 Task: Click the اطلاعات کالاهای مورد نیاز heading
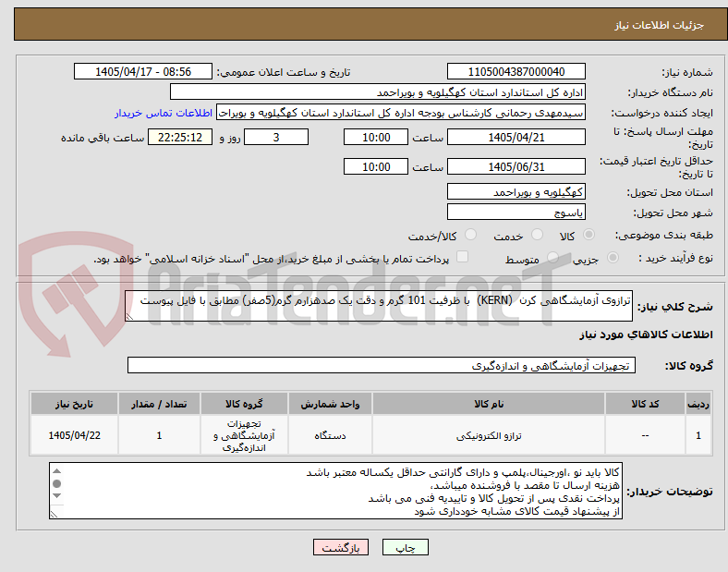point(646,335)
